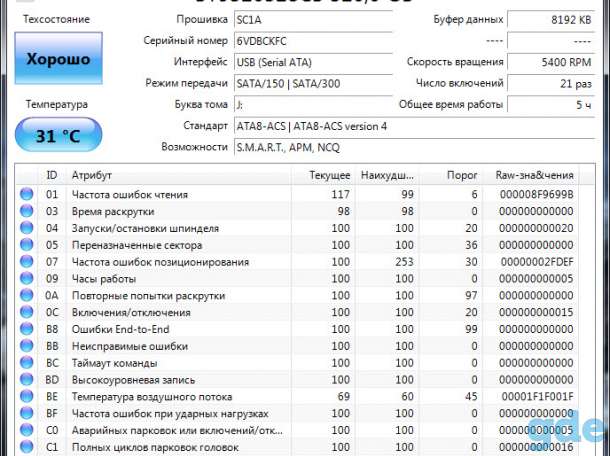The width and height of the screenshot is (610, 456).
Task: Click status circle for Переназначенные сектора
Action: point(26,244)
